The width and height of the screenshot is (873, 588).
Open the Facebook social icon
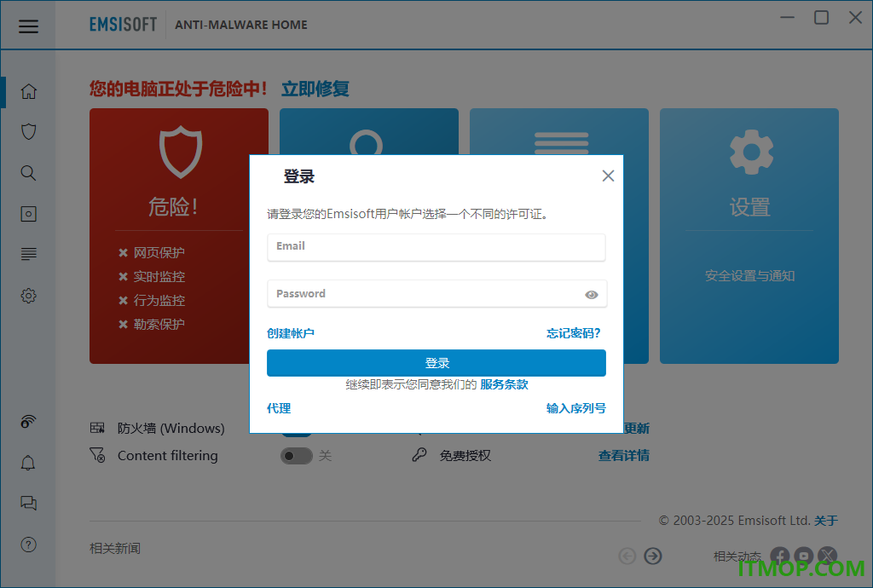[780, 556]
